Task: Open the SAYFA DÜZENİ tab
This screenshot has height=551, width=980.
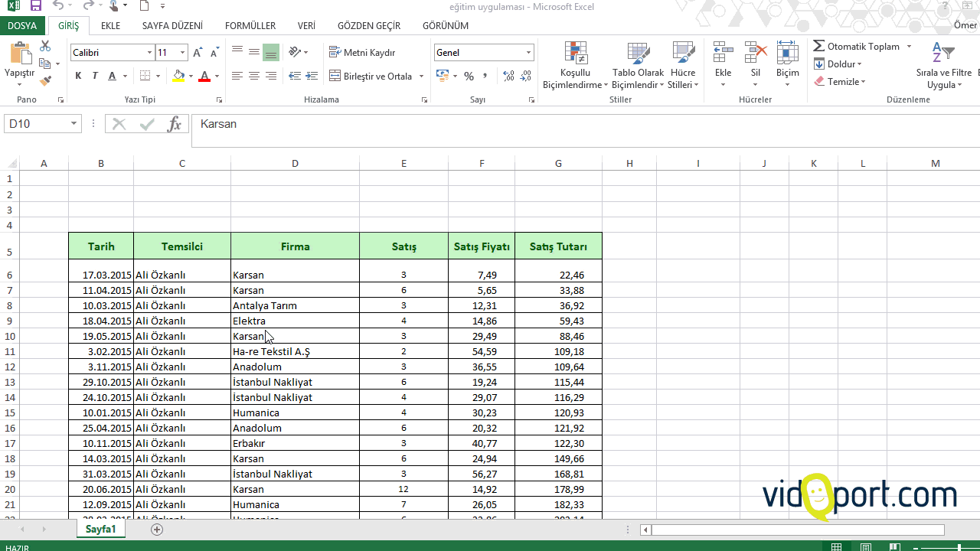Action: 172,25
